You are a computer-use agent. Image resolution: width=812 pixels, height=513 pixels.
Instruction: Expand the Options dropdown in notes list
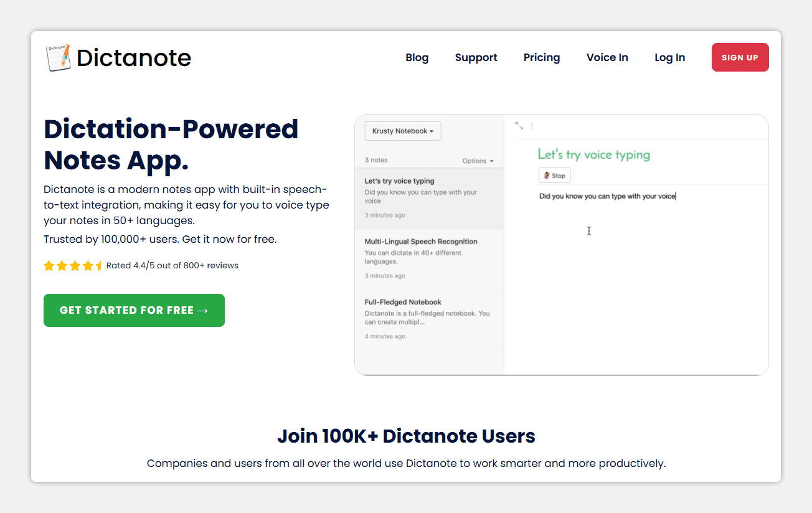click(x=478, y=161)
